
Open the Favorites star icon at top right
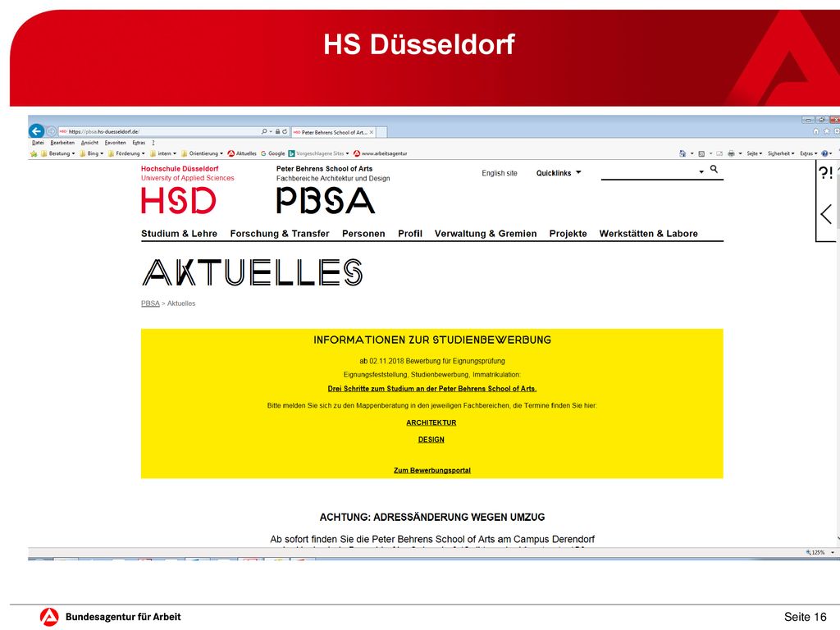(827, 131)
